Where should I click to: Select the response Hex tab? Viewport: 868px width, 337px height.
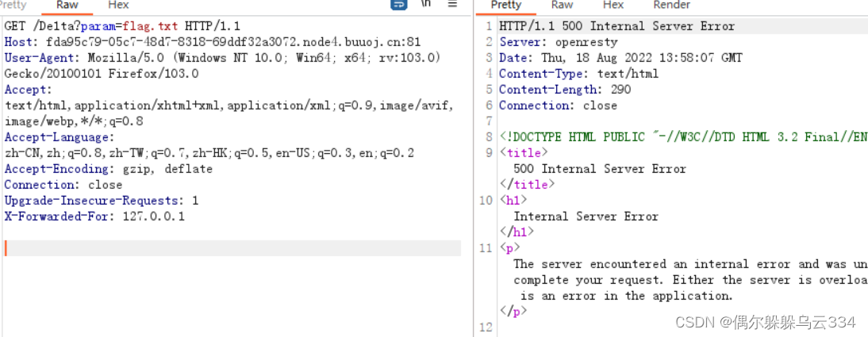(613, 5)
